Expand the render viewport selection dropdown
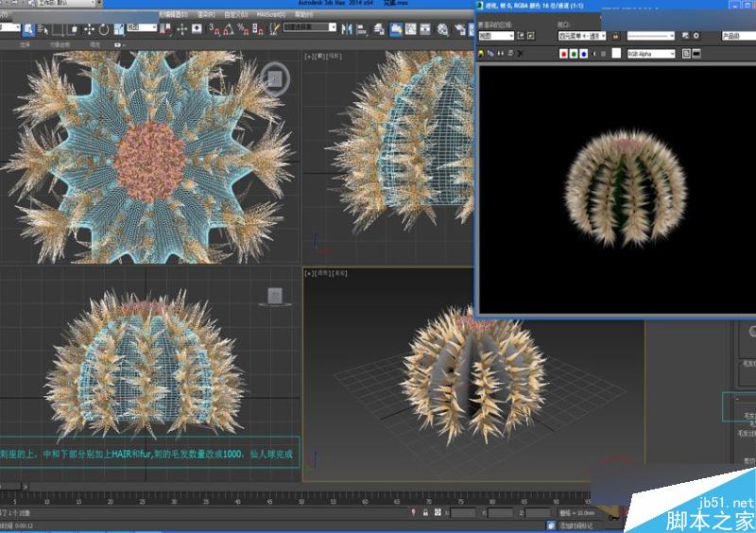Image resolution: width=756 pixels, height=533 pixels. (580, 36)
